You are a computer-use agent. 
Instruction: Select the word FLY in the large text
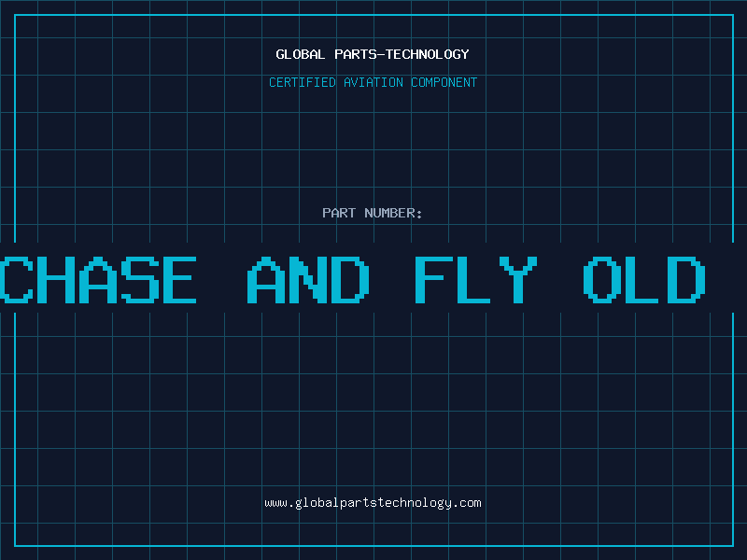click(476, 279)
